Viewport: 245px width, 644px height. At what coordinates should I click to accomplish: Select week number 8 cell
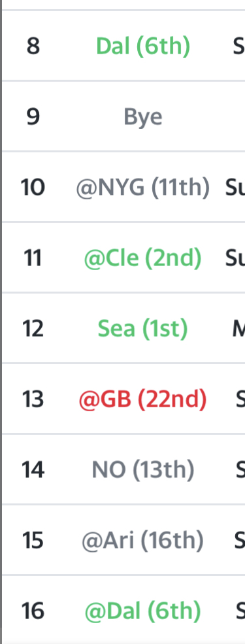(33, 46)
